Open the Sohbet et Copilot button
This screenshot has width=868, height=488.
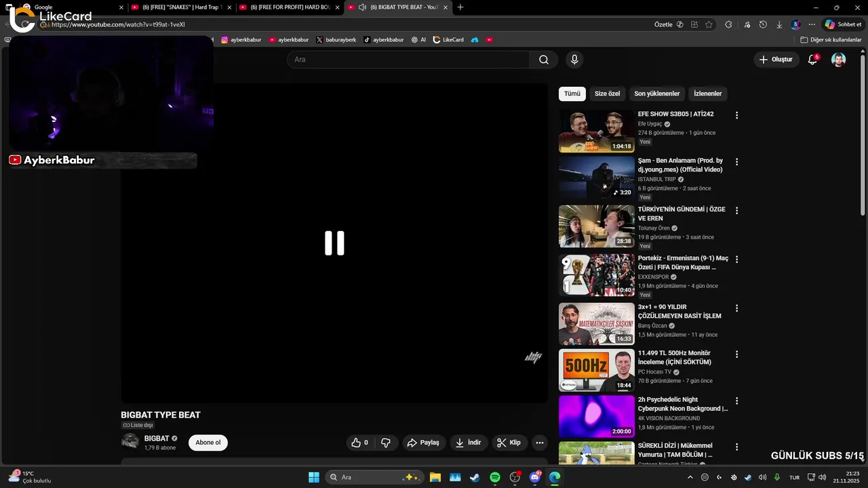coord(843,24)
